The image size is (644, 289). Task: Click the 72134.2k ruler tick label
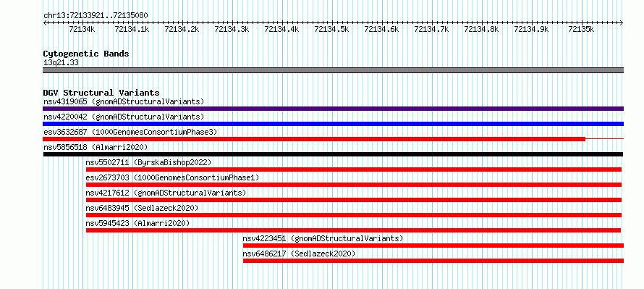click(x=182, y=29)
